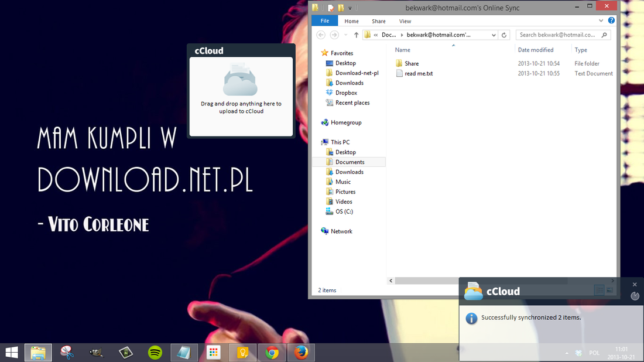This screenshot has height=362, width=644.
Task: Switch to the Share ribbon tab
Action: [379, 21]
